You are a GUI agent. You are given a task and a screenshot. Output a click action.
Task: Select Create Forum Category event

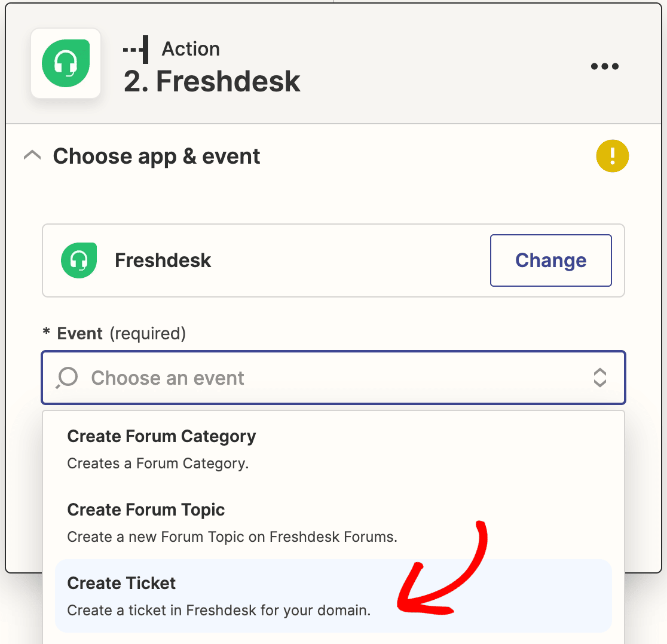(333, 449)
